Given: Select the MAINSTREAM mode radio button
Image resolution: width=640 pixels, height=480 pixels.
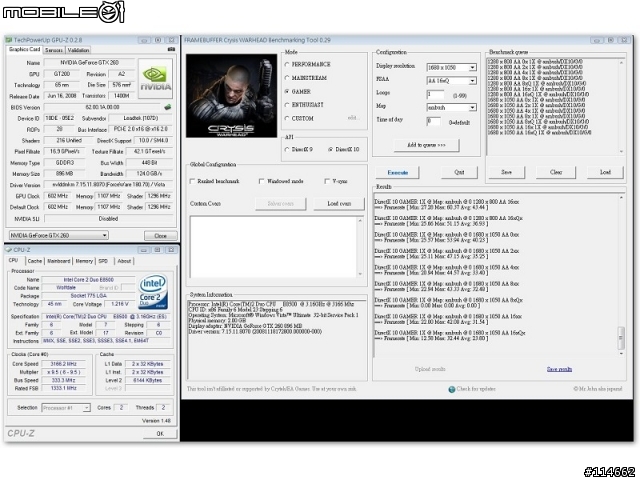Looking at the screenshot, I should pos(287,78).
